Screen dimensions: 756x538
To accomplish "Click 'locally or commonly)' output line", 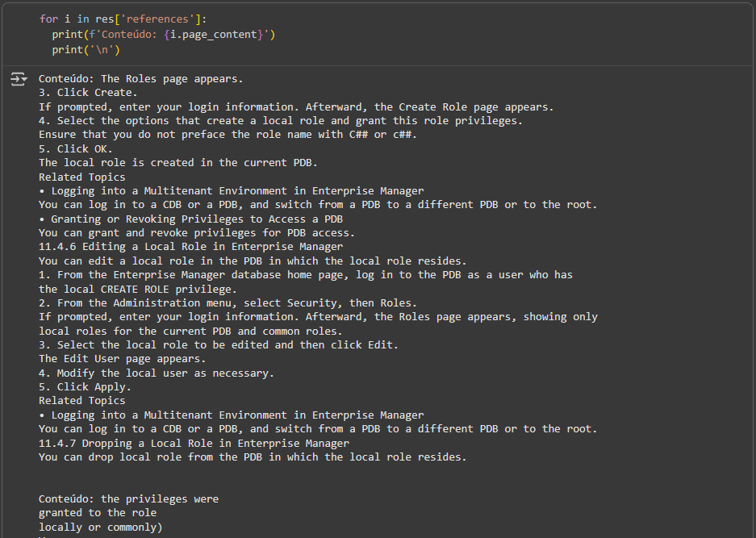I will click(x=101, y=527).
